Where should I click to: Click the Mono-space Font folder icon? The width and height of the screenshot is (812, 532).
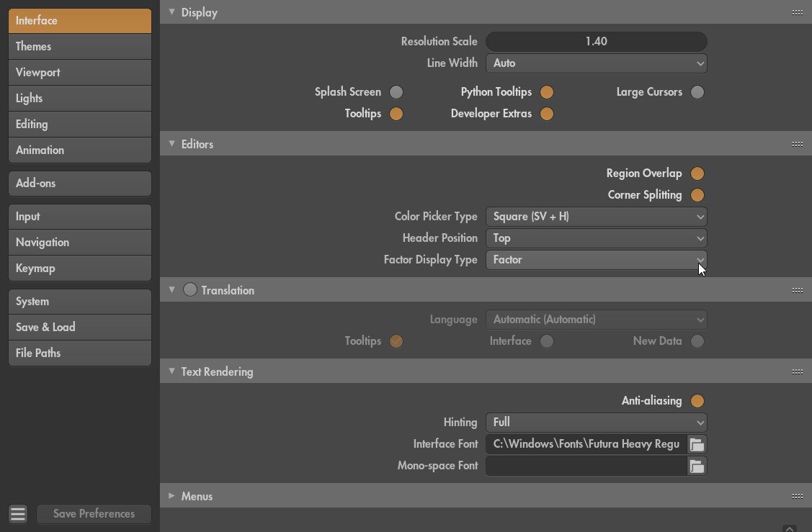pos(697,466)
